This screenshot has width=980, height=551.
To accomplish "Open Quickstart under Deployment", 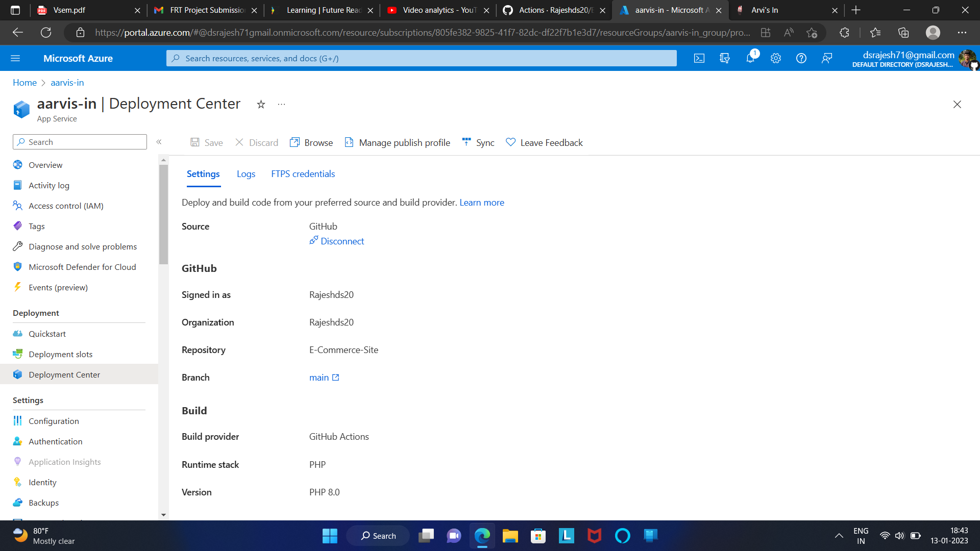I will click(47, 334).
